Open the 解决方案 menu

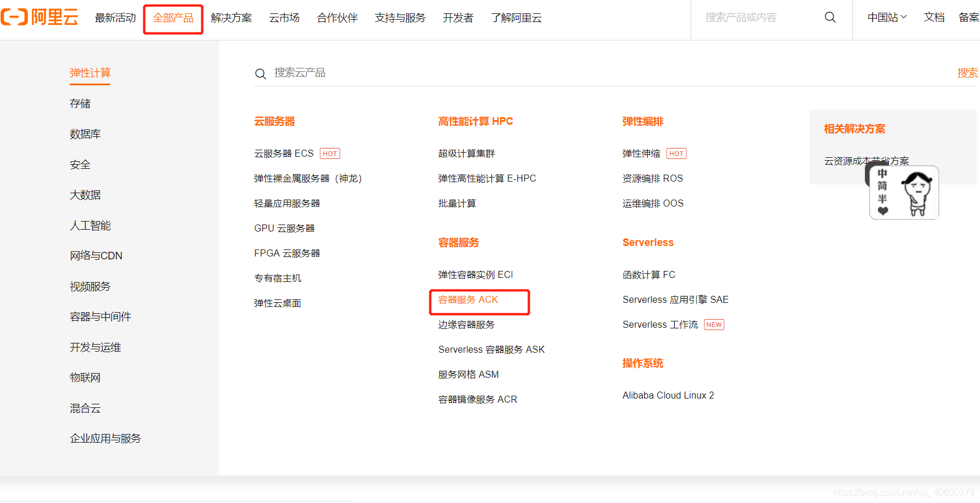pos(232,18)
